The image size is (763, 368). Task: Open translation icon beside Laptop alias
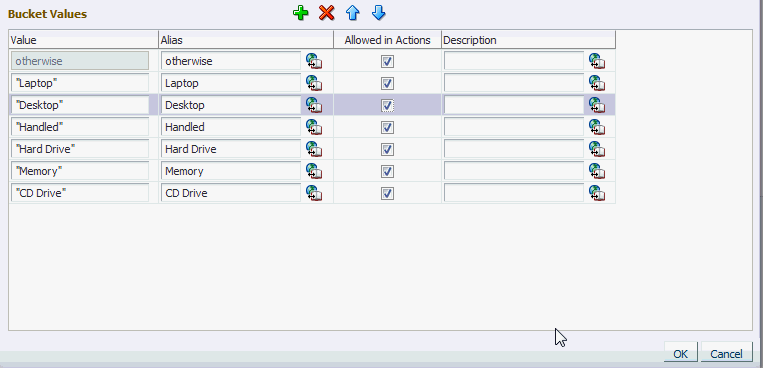point(314,83)
